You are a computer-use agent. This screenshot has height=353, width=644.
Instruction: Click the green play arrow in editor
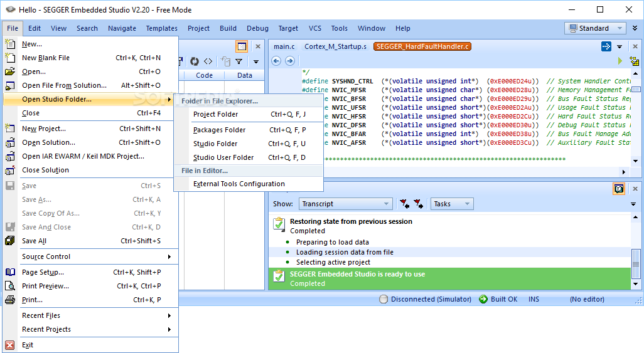[620, 61]
